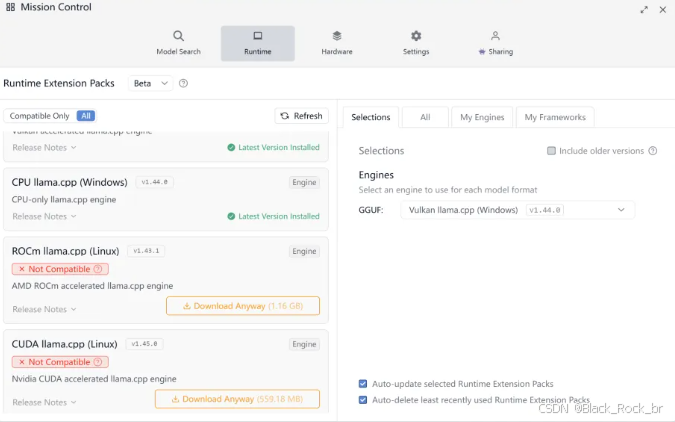Open the Selections tab

pyautogui.click(x=371, y=117)
